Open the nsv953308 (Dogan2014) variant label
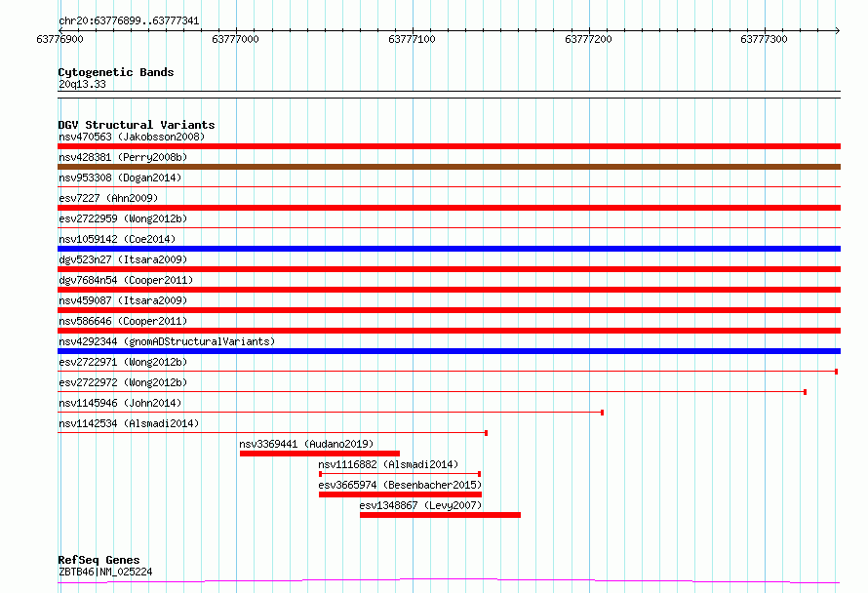 (x=120, y=178)
